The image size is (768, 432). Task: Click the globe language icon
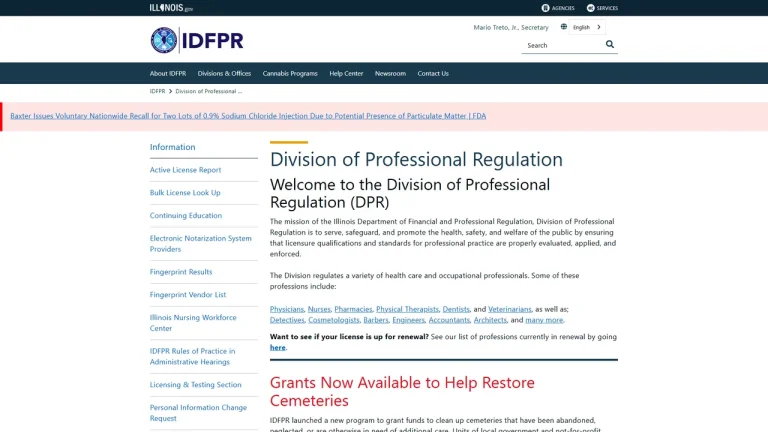[x=564, y=27]
